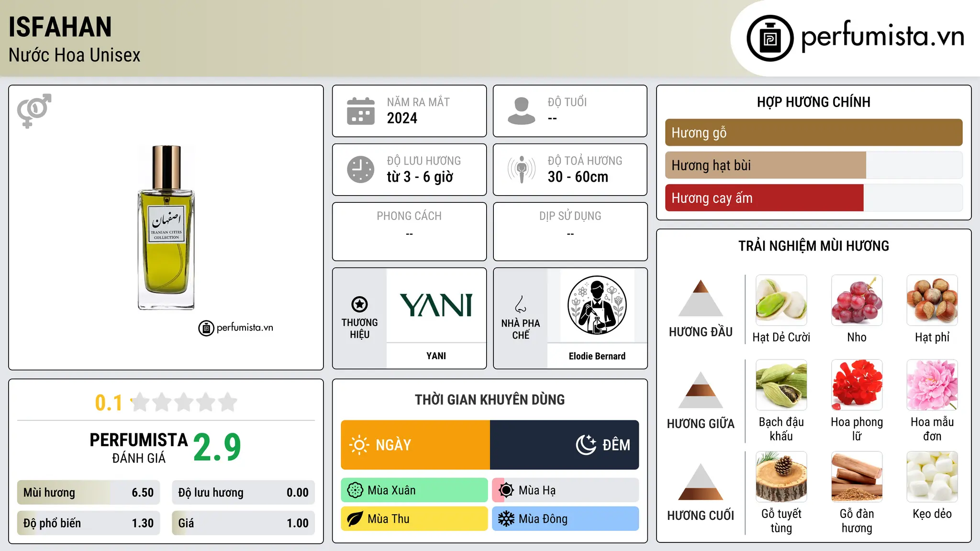Click the Độ phổ biến rating bar

89,523
